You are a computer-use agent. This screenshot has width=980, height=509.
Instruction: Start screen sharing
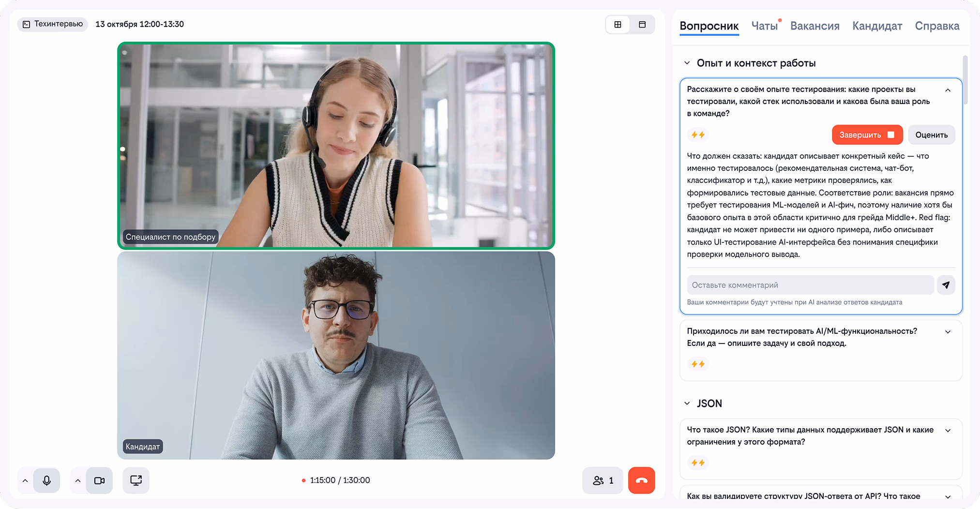(136, 480)
